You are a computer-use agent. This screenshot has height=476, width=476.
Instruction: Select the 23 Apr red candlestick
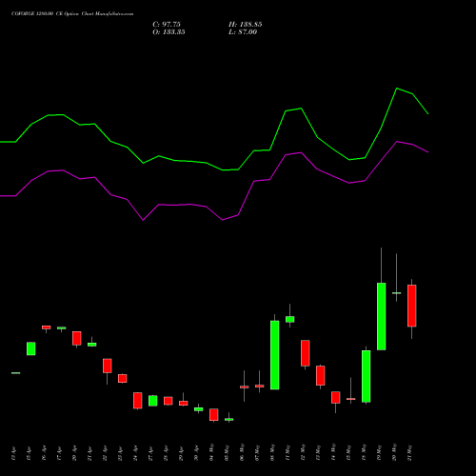pos(123,378)
